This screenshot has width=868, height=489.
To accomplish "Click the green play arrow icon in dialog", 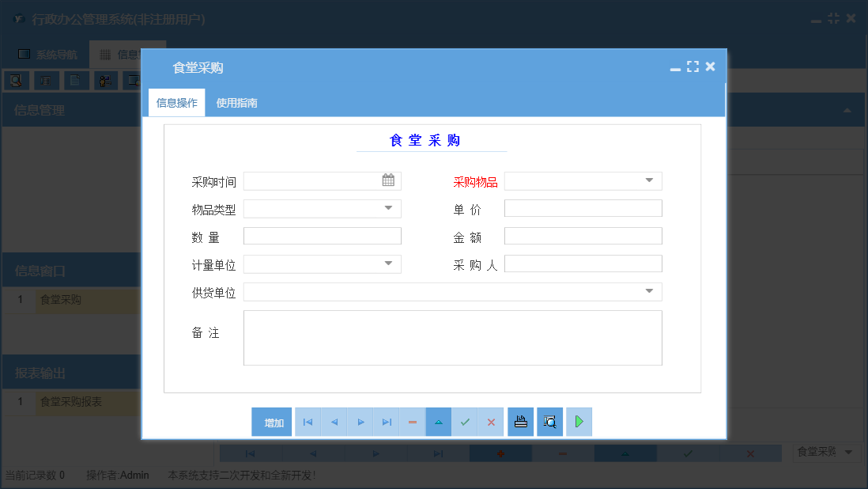I will point(579,422).
